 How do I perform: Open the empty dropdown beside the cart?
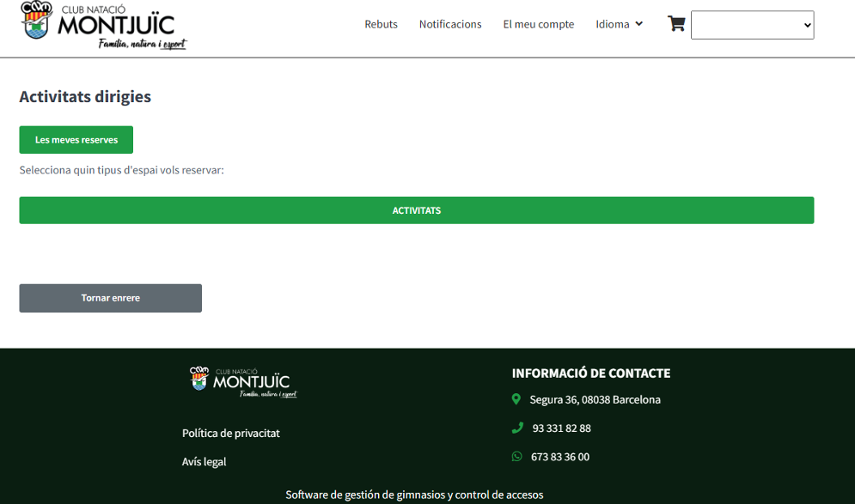pyautogui.click(x=752, y=25)
